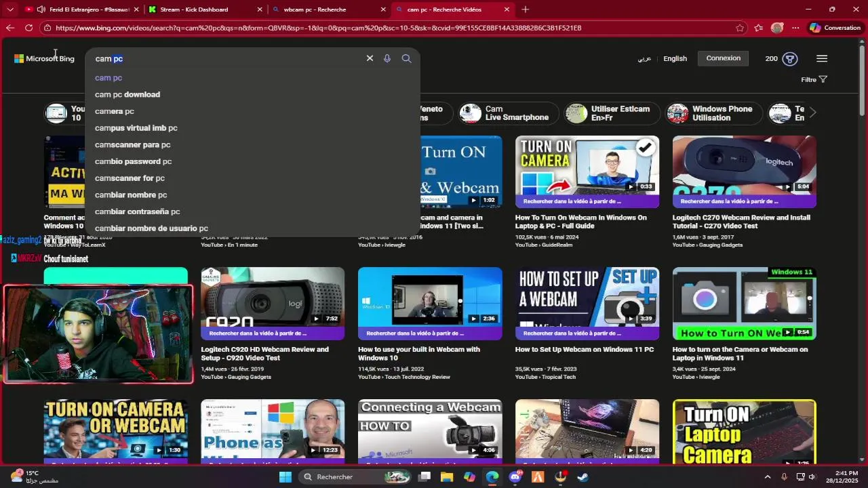868x488 pixels.
Task: Open the browser favorites list icon
Action: (759, 28)
